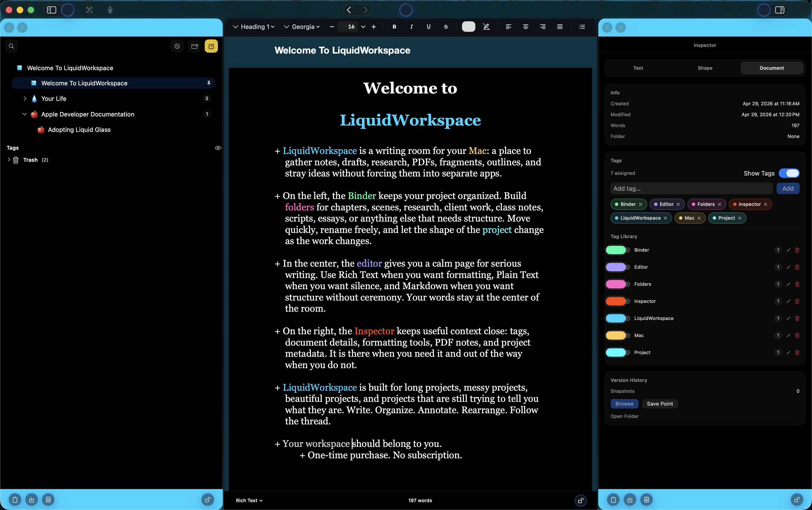Open the text color swatch in toolbar
The width and height of the screenshot is (812, 510).
pyautogui.click(x=468, y=27)
